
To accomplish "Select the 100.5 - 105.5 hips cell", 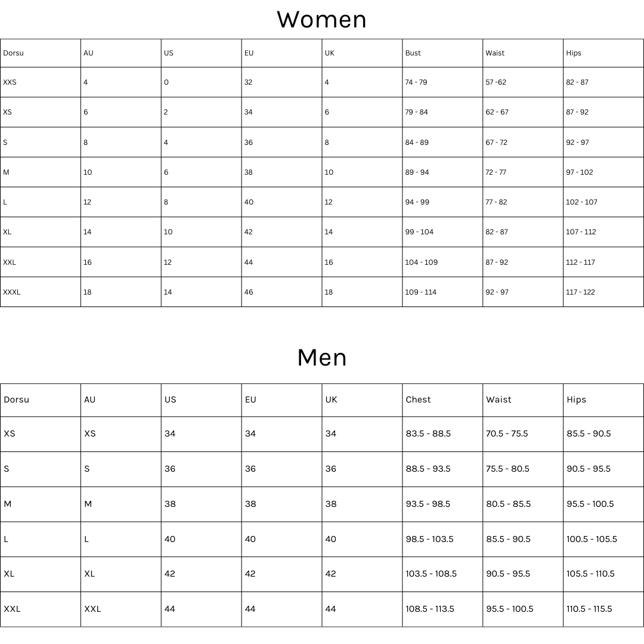I will tap(592, 539).
